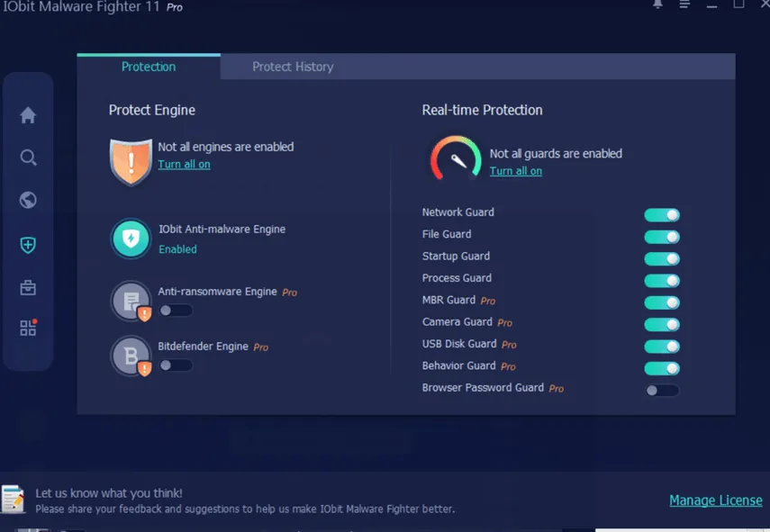Click Turn all on under Protect Engine

pos(184,164)
